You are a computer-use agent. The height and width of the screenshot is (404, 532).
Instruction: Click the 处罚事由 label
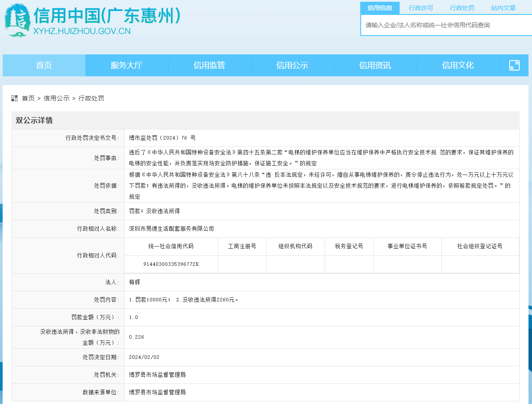(x=106, y=158)
